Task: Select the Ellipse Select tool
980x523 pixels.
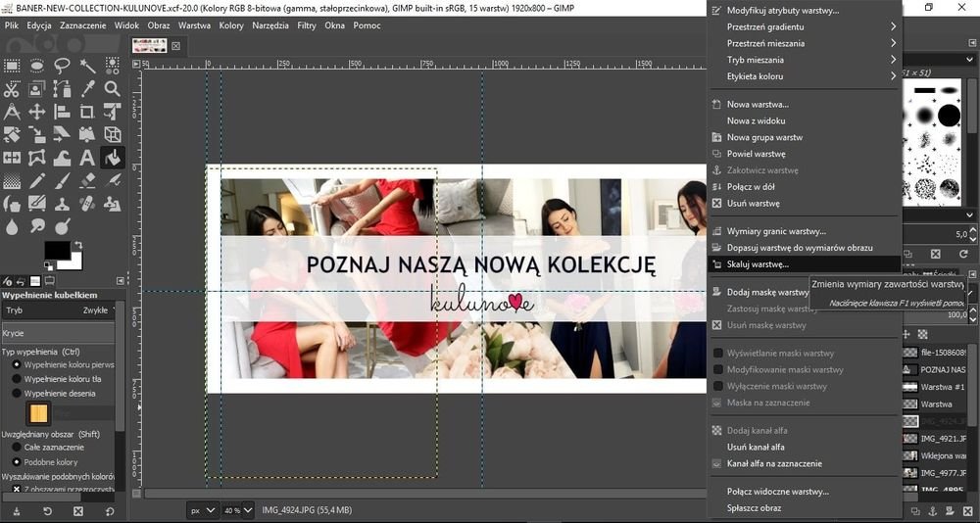Action: coord(37,66)
